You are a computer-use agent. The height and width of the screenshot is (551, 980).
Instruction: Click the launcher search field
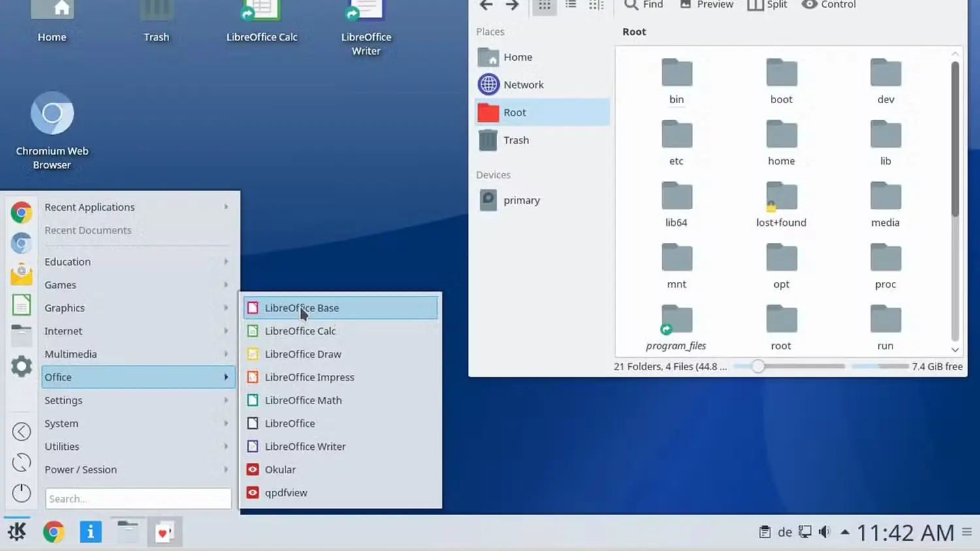pyautogui.click(x=139, y=499)
